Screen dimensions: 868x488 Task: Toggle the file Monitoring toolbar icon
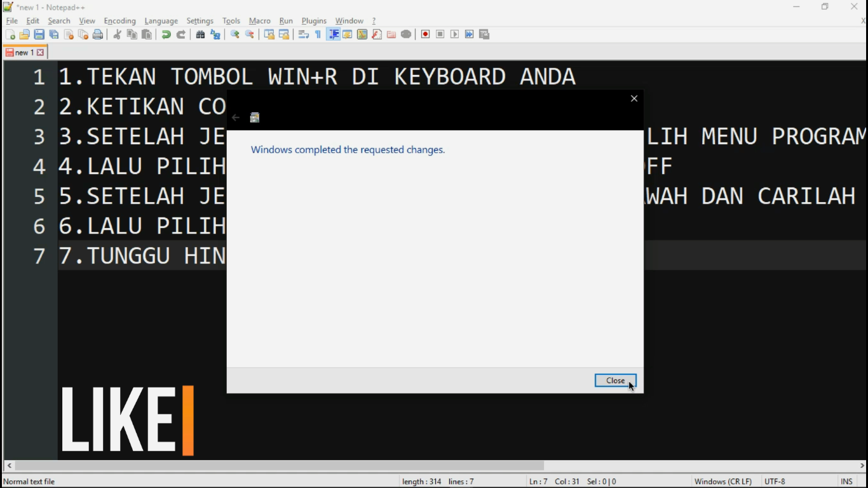[x=406, y=34]
